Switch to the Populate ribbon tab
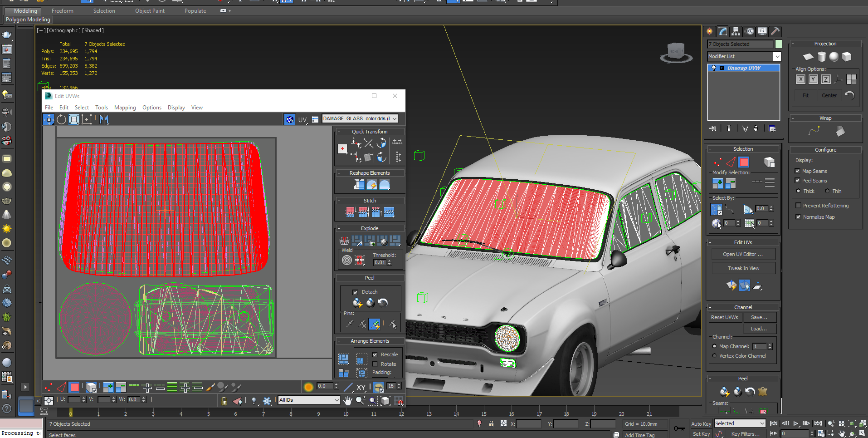This screenshot has height=438, width=868. point(195,11)
